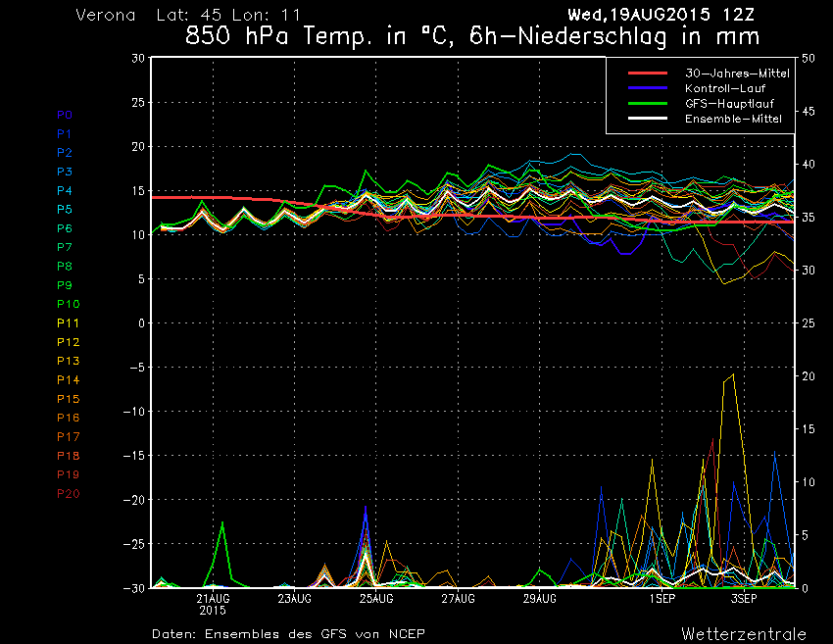Click the "45" precipitation axis value
The image size is (833, 644).
point(808,112)
